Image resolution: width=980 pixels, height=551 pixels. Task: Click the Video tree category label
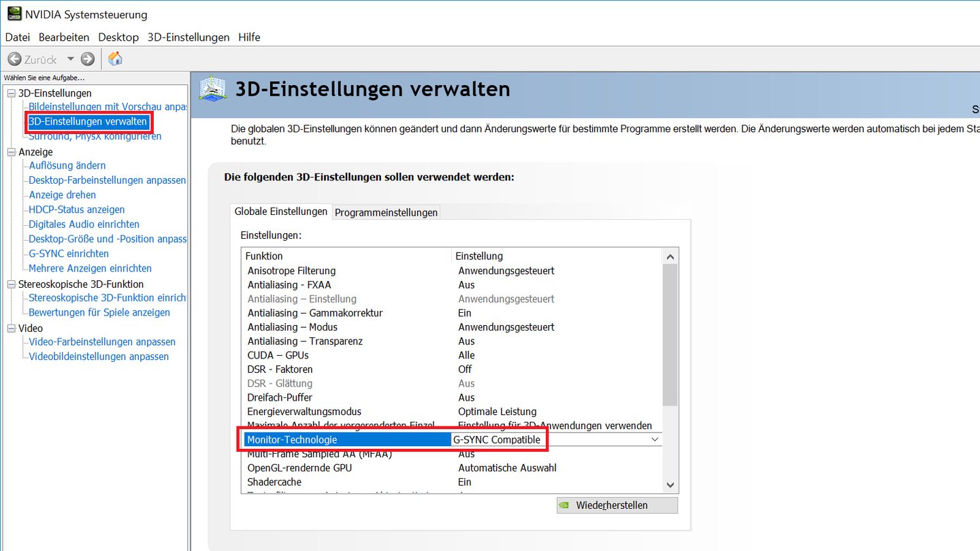31,329
